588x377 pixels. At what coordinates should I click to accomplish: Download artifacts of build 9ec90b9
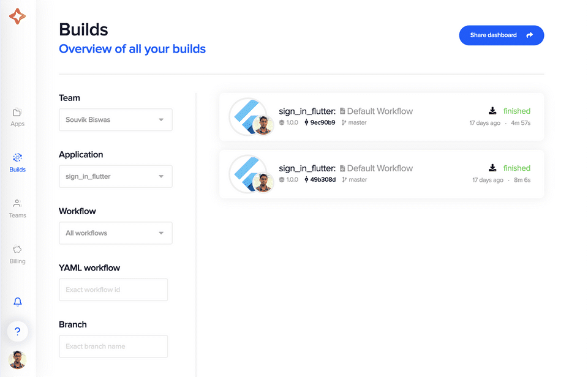(492, 111)
